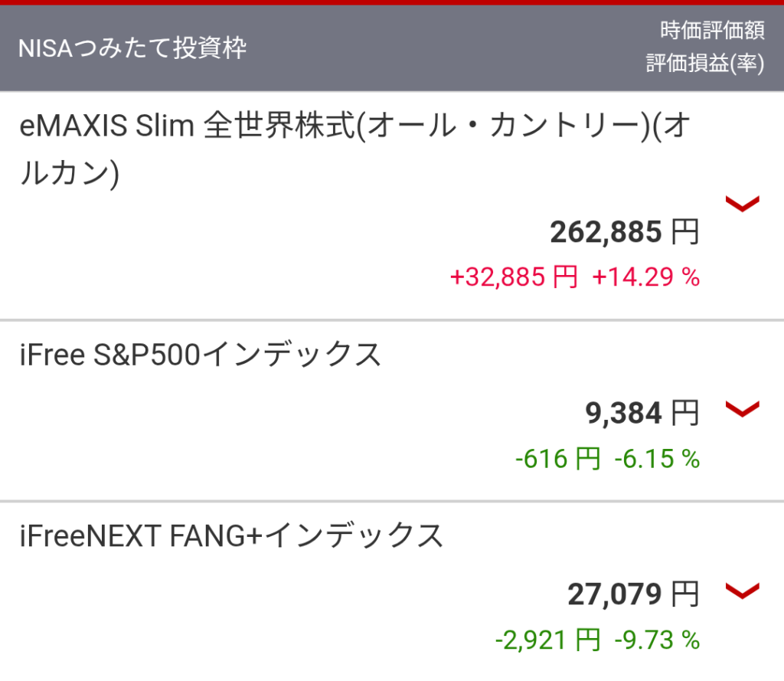Expand the eMAXIS Slim fund details chevron
This screenshot has width=784, height=681.
pyautogui.click(x=742, y=204)
